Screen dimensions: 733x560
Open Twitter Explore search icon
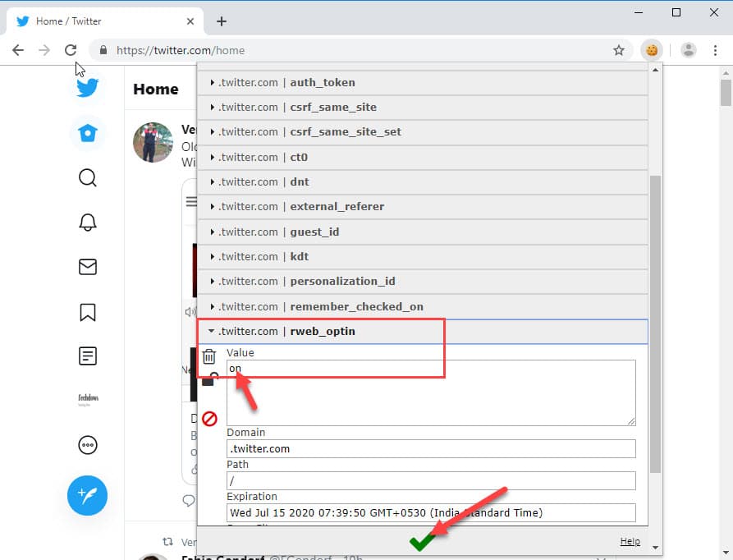pos(87,177)
